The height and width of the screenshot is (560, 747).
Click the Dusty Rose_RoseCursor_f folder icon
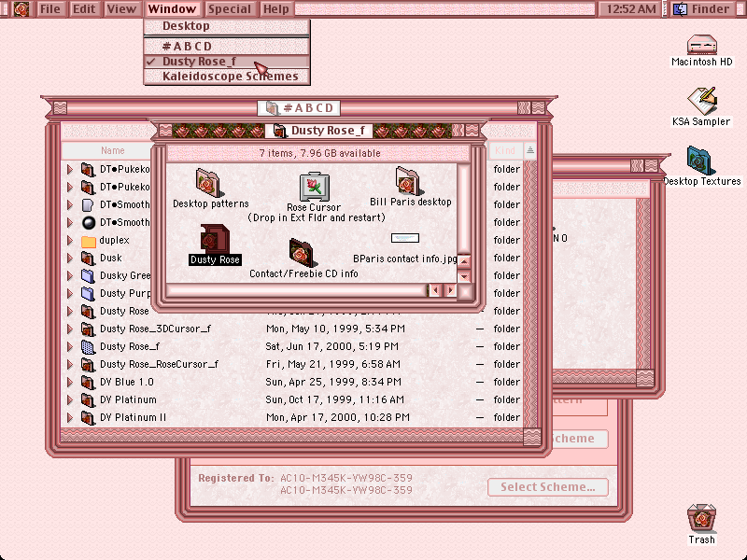[x=88, y=365]
